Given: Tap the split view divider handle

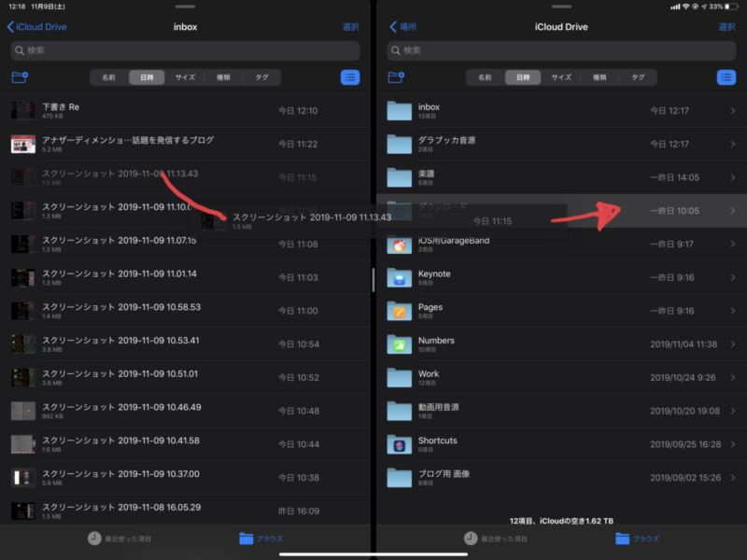Looking at the screenshot, I should [x=373, y=279].
